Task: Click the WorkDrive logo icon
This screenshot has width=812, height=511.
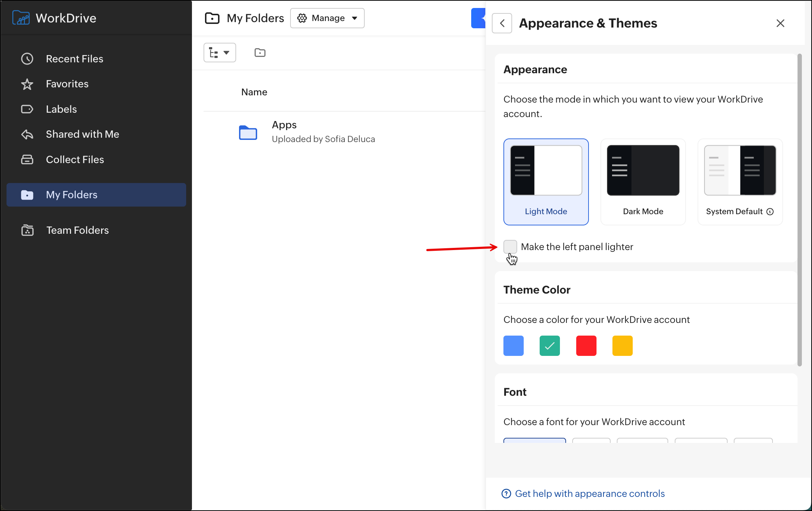Action: point(21,18)
